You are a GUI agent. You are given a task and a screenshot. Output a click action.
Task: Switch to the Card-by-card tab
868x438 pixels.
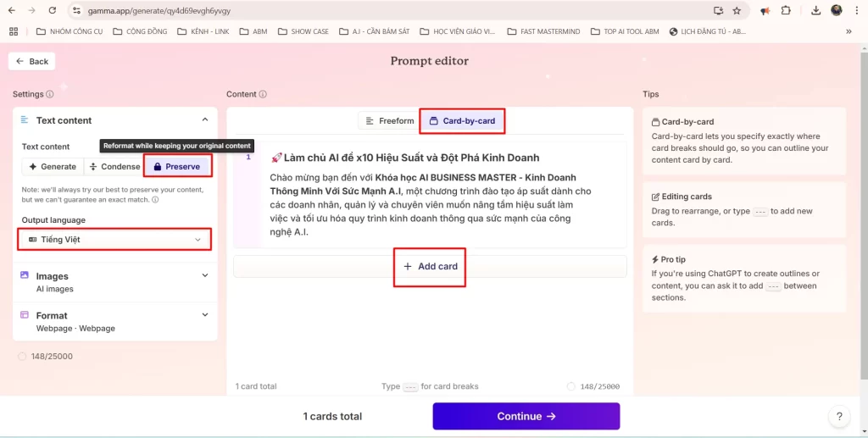coord(462,121)
